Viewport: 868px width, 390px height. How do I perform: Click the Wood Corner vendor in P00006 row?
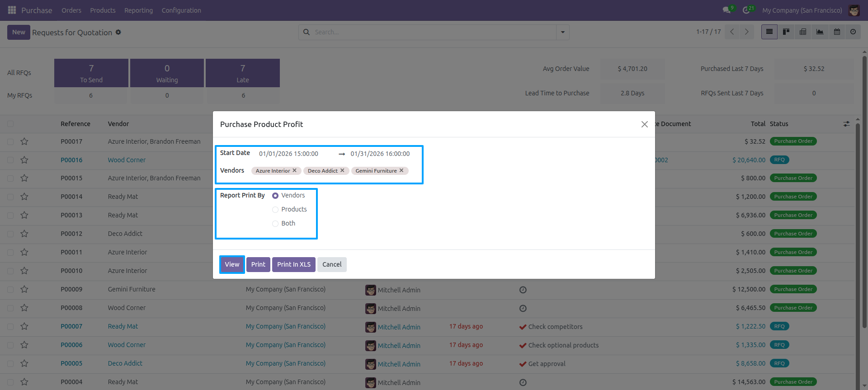pos(127,345)
